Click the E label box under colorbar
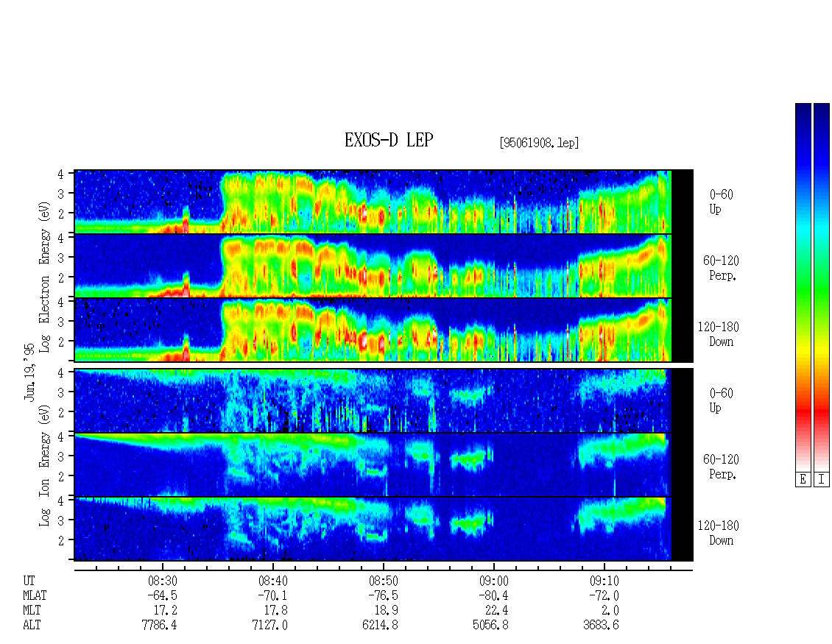832x644 pixels. coord(803,480)
